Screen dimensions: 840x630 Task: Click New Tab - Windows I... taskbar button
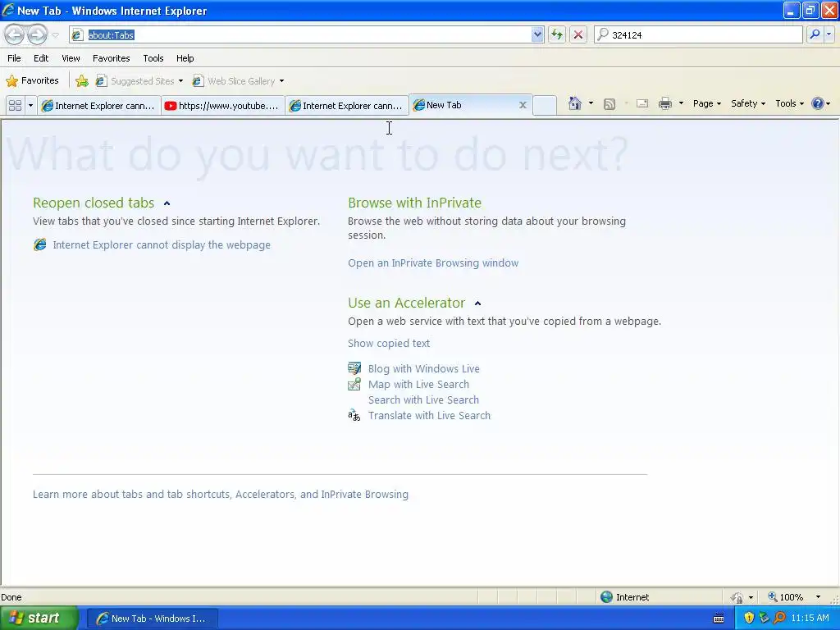coord(152,619)
